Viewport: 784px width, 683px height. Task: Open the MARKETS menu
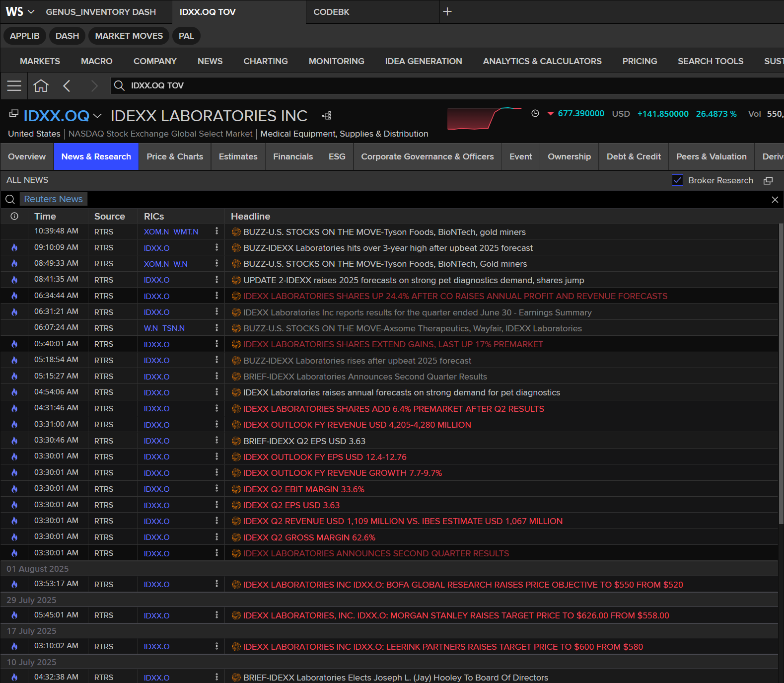coord(40,61)
